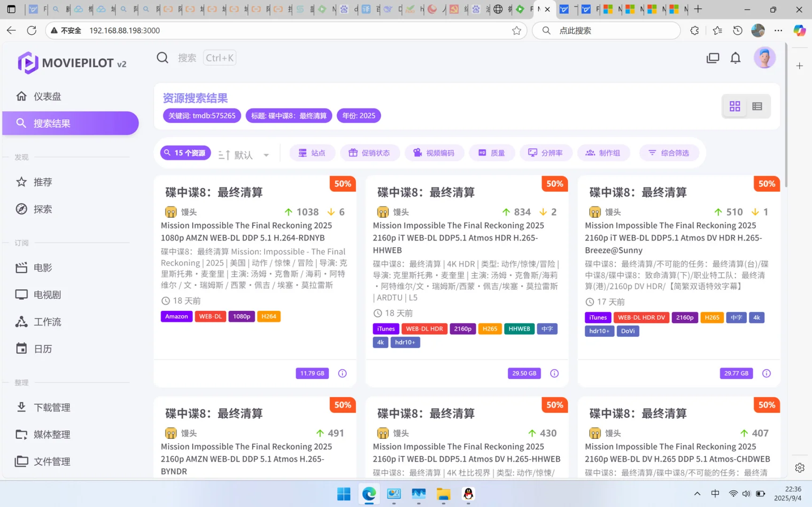812x507 pixels.
Task: Select the BYNDR 2160p AMZN torrent title
Action: tap(247, 459)
